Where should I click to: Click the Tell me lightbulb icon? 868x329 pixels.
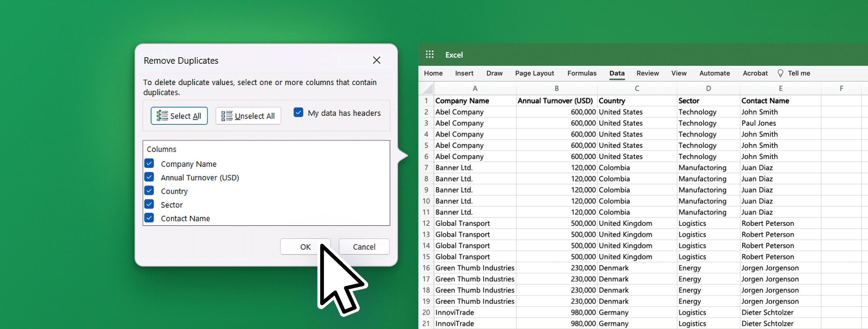point(780,73)
